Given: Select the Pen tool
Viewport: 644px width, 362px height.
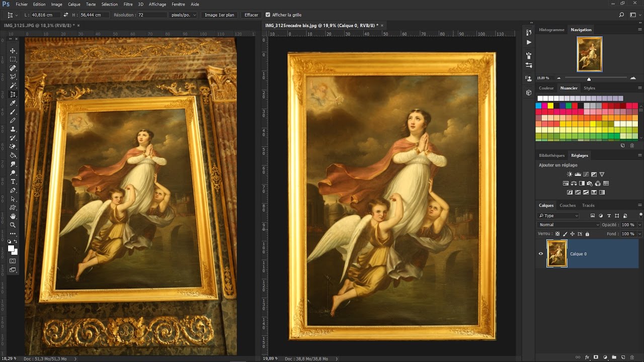Looking at the screenshot, I should point(13,191).
